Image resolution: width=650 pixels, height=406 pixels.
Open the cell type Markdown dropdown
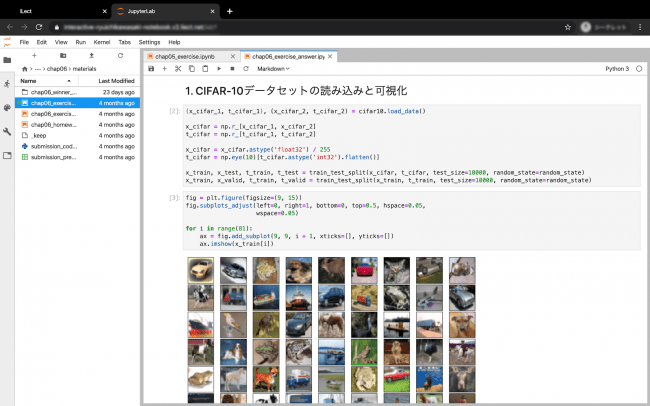273,68
